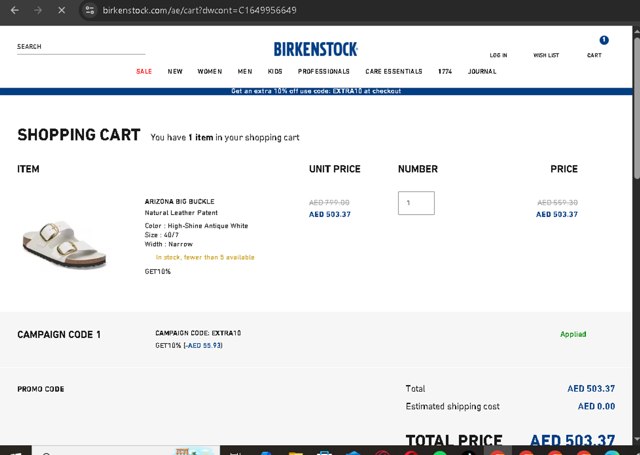Select the 'Width : Narrow' text

[x=169, y=244]
